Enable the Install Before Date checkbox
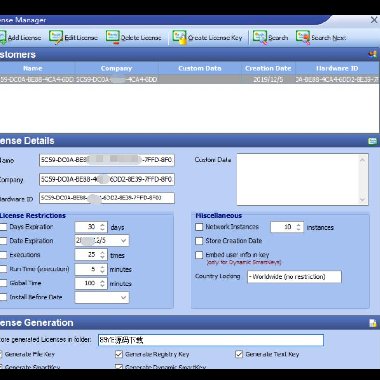Viewport: 380px width, 380px height. [3, 297]
